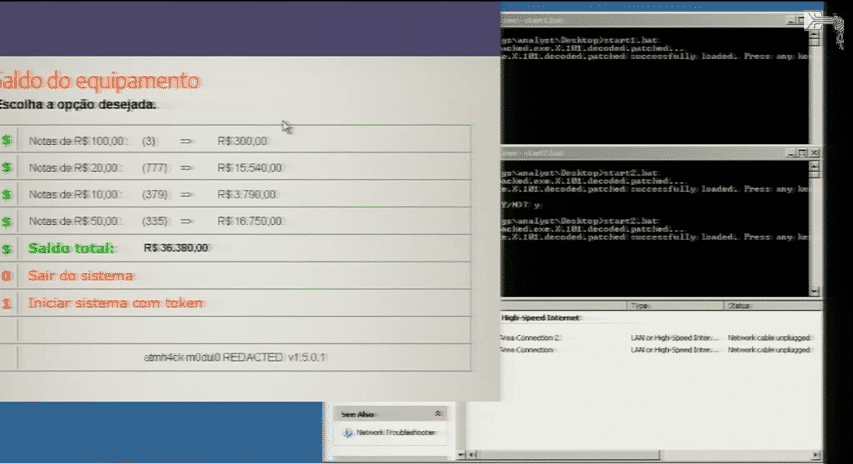This screenshot has height=464, width=853.
Task: Click the R$ 36.380,00 total value
Action: pos(176,248)
